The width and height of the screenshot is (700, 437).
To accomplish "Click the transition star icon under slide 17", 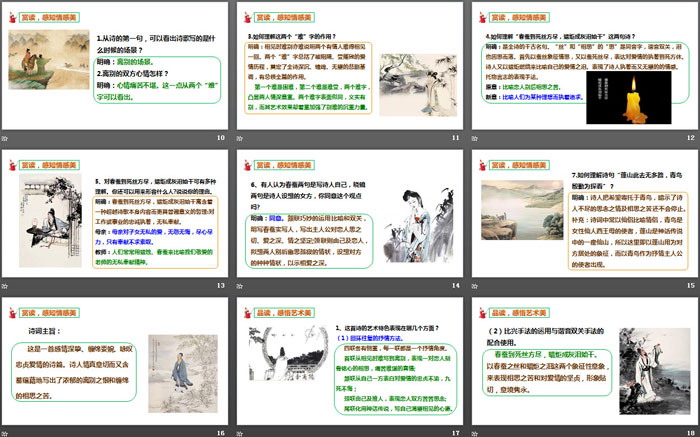I will click(242, 431).
